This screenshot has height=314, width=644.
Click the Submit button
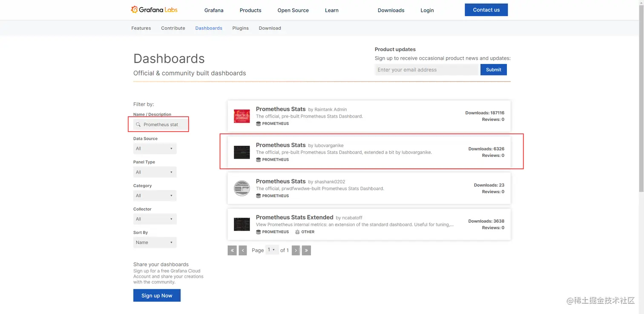(494, 70)
